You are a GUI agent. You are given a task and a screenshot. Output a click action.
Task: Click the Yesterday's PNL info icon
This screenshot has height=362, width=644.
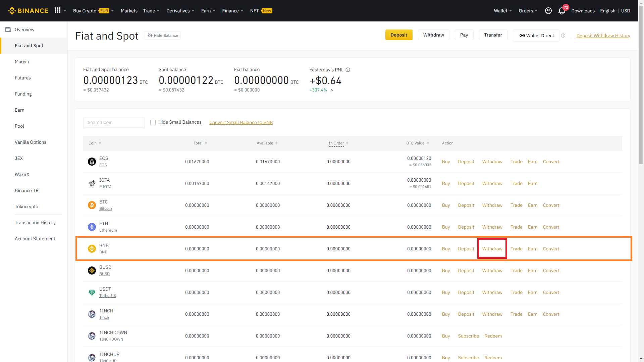coord(348,70)
